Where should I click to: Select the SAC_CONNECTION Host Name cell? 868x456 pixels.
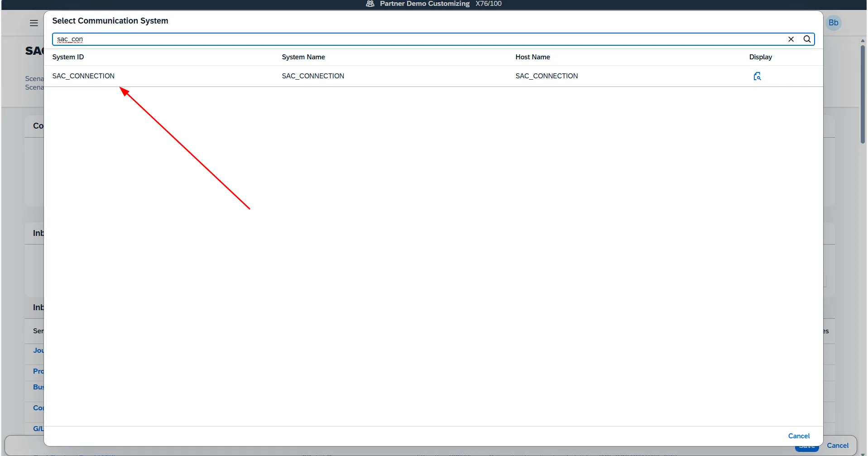click(547, 76)
